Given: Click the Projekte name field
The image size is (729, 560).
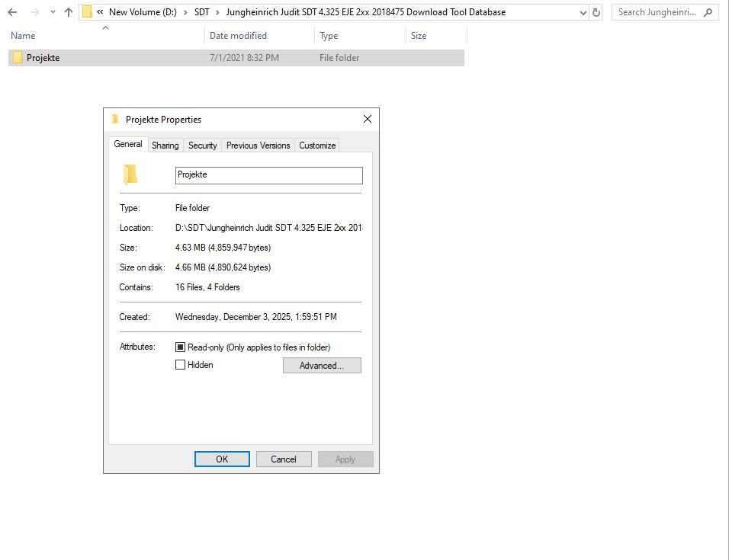Looking at the screenshot, I should coord(268,175).
